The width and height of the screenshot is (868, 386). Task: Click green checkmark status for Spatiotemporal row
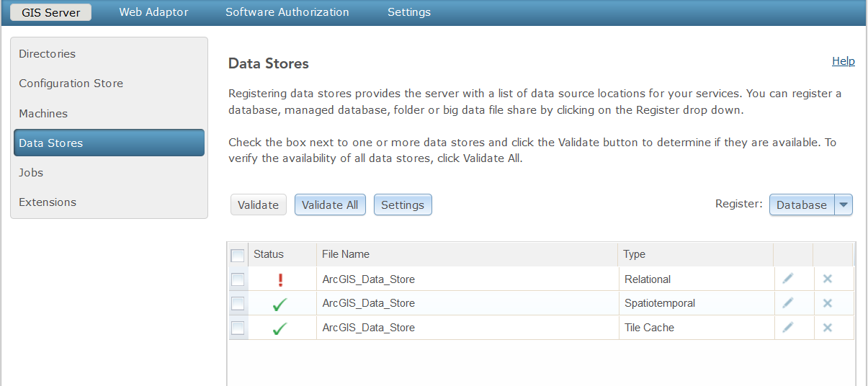click(x=280, y=305)
